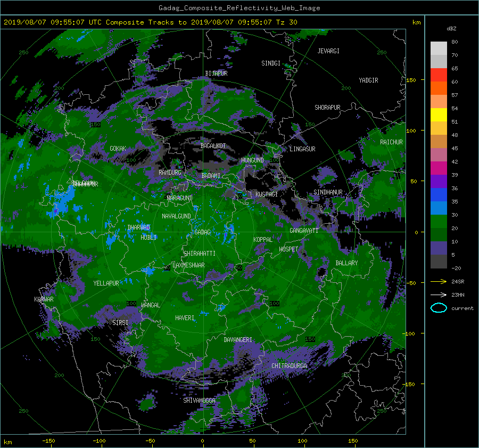Select the blue 36 dBZ color swatch
The width and height of the screenshot is (479, 448).
(439, 194)
